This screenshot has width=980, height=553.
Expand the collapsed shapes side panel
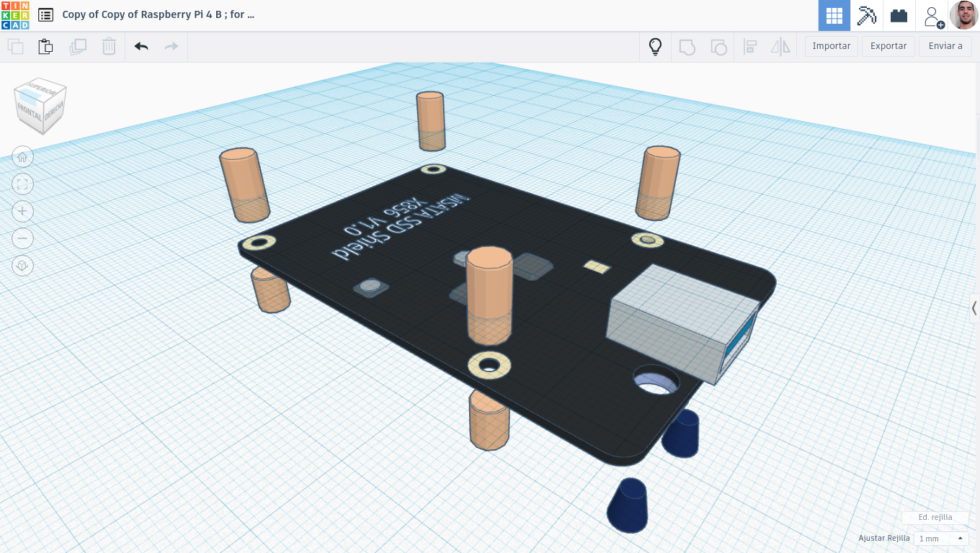tap(974, 308)
